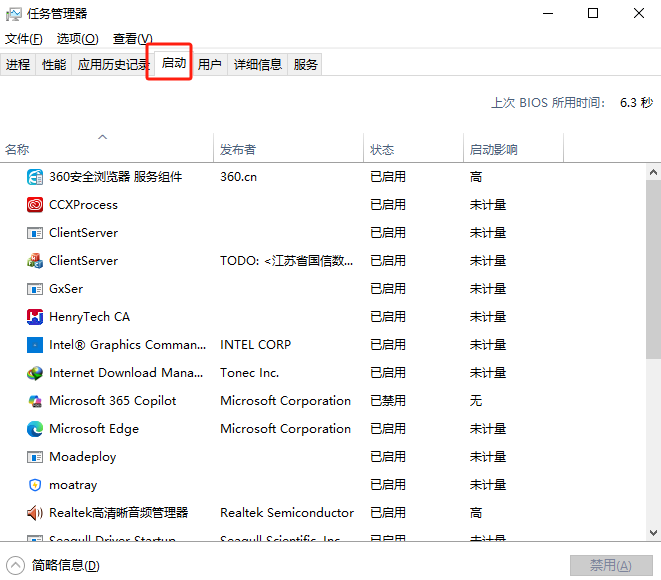
Task: Click the 高 impact value for 360安全浏览器
Action: [x=476, y=177]
